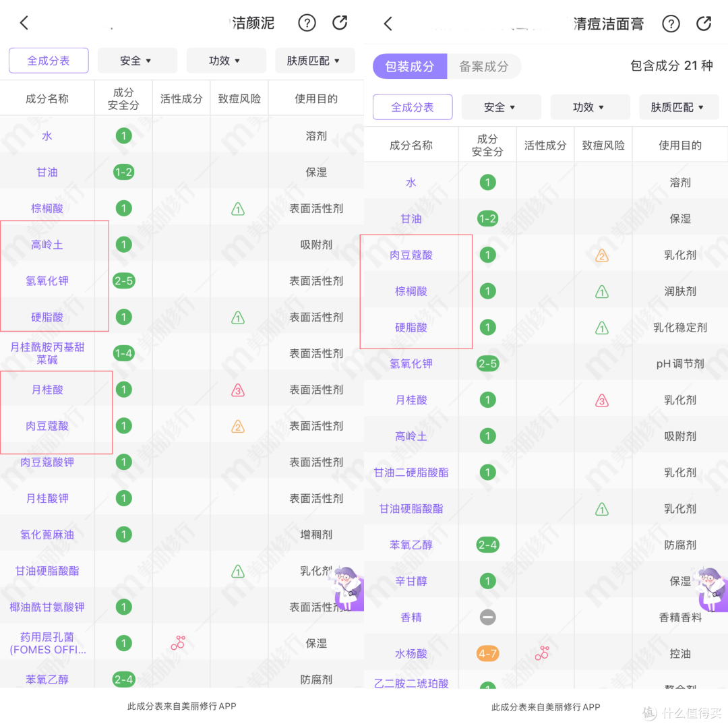This screenshot has height=728, width=728.
Task: Tap share icon on 洁颜泥 screen
Action: tap(340, 22)
